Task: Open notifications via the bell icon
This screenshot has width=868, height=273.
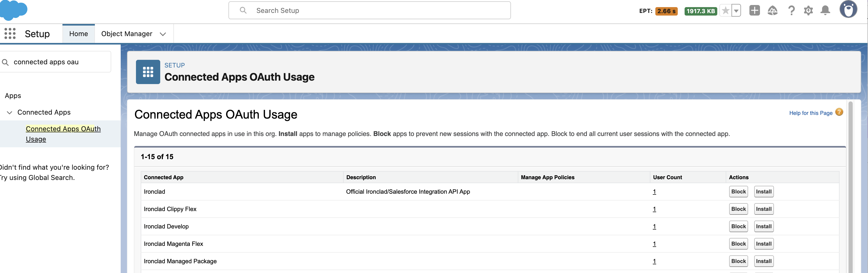Action: pos(825,11)
